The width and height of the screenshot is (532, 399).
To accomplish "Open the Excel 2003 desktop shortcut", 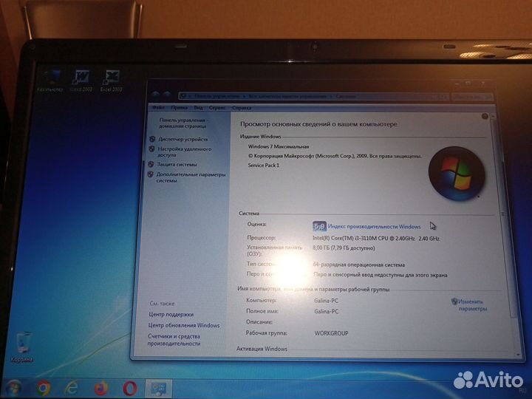I will 112,81.
